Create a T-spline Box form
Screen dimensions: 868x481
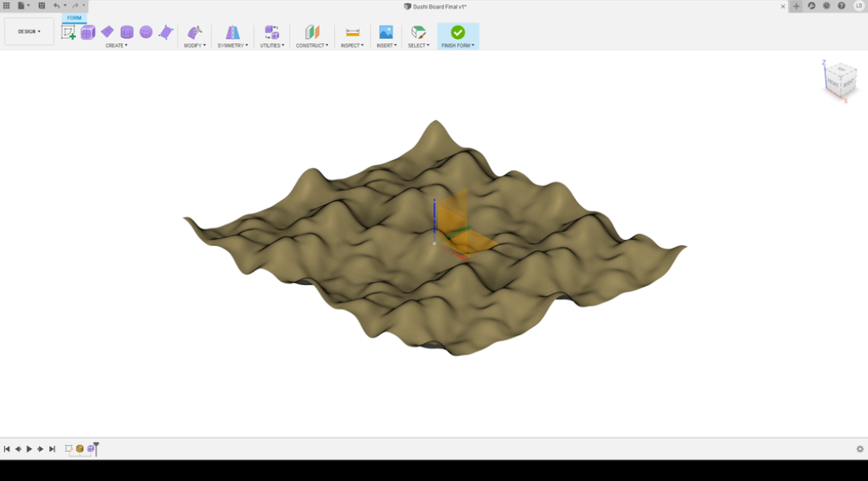[x=87, y=33]
